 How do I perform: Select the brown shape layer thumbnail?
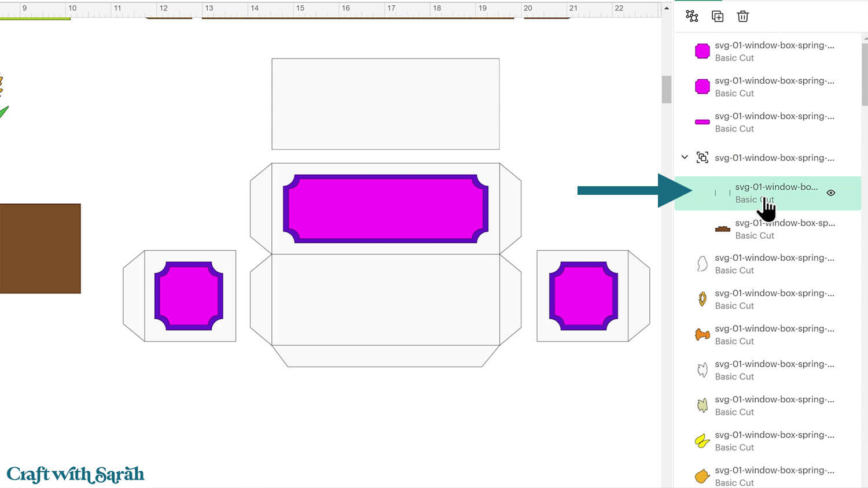[722, 229]
